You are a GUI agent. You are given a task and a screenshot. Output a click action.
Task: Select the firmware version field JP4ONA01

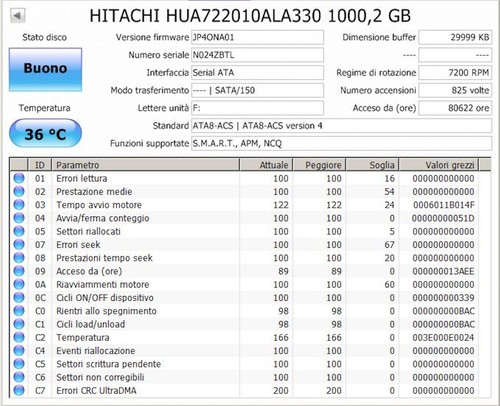(257, 37)
